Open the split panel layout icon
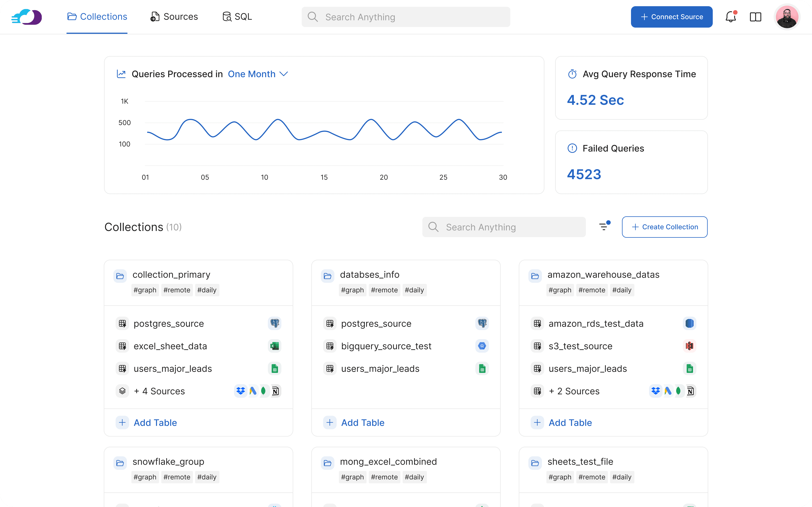Viewport: 812px width, 507px height. (755, 17)
